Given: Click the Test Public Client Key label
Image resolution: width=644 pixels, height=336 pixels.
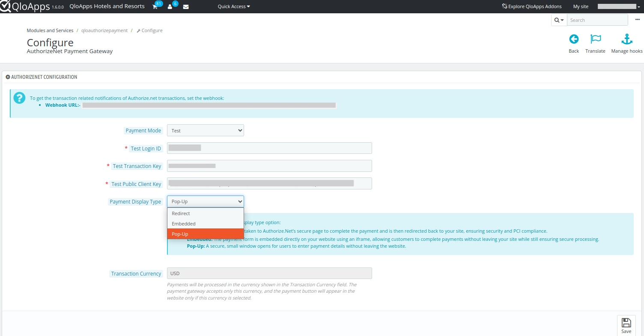Looking at the screenshot, I should [x=136, y=184].
